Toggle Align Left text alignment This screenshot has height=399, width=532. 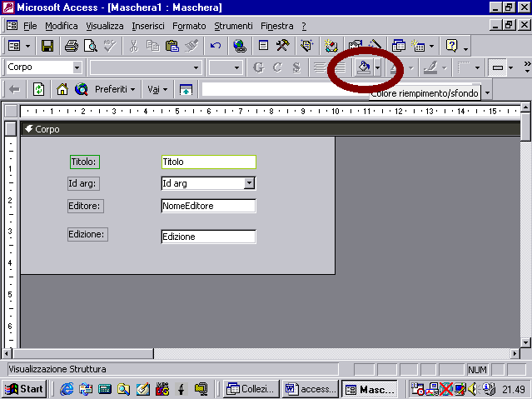320,67
